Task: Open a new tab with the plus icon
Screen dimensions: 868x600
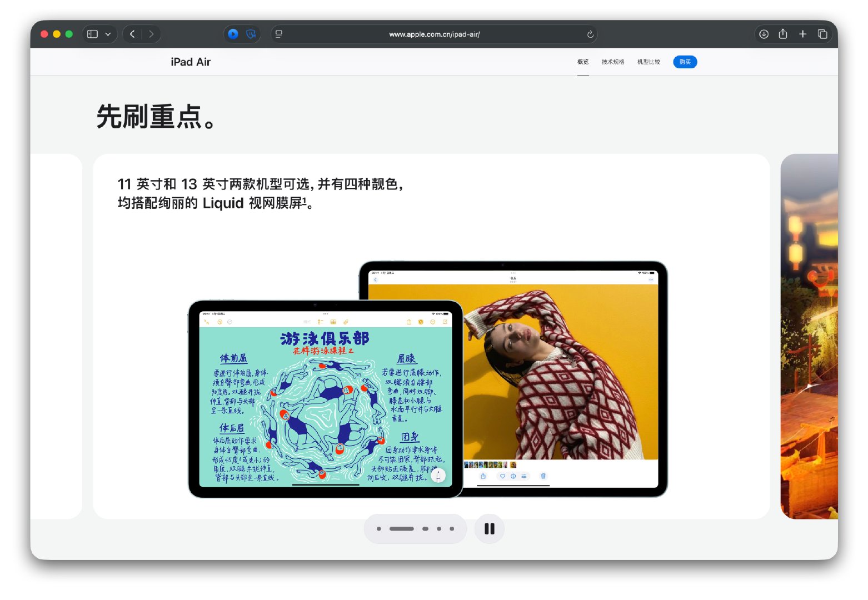Action: click(803, 34)
